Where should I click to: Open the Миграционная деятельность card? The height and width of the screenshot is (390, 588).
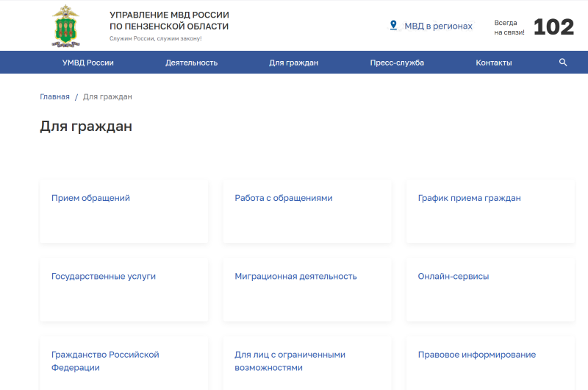click(x=295, y=277)
